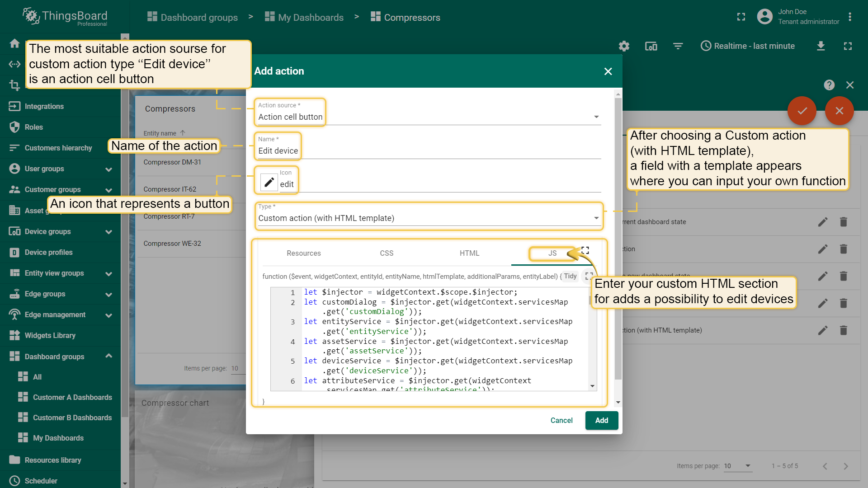Click the download dashboard icon
Image resolution: width=868 pixels, height=488 pixels.
tap(821, 46)
